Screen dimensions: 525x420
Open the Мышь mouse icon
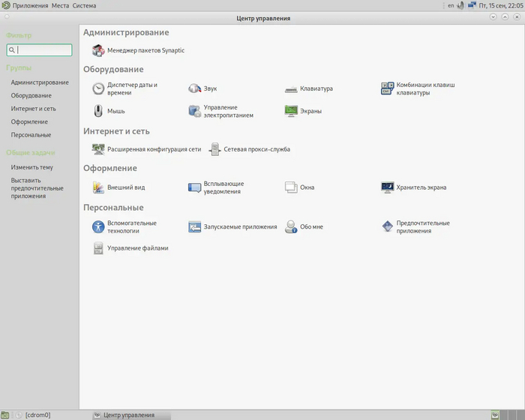pos(98,111)
